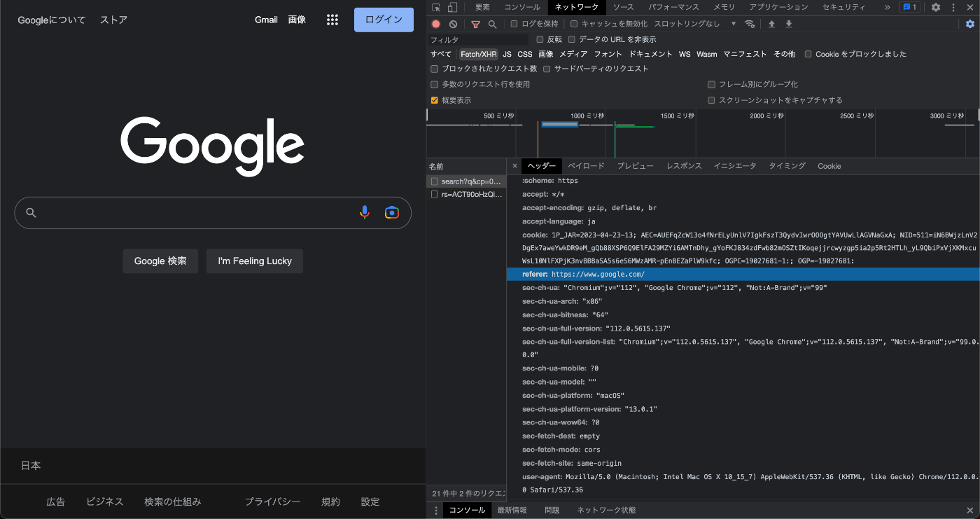Select the タイミング request tab
The width and height of the screenshot is (980, 519).
787,166
